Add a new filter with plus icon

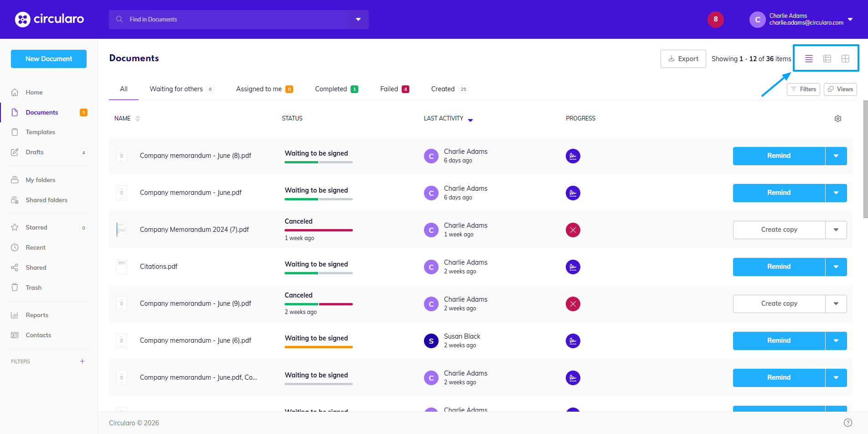pyautogui.click(x=83, y=361)
